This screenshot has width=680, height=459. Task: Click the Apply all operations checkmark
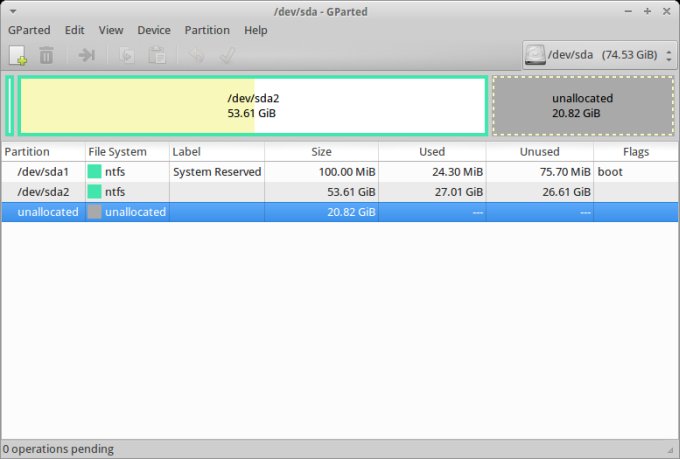tap(226, 55)
